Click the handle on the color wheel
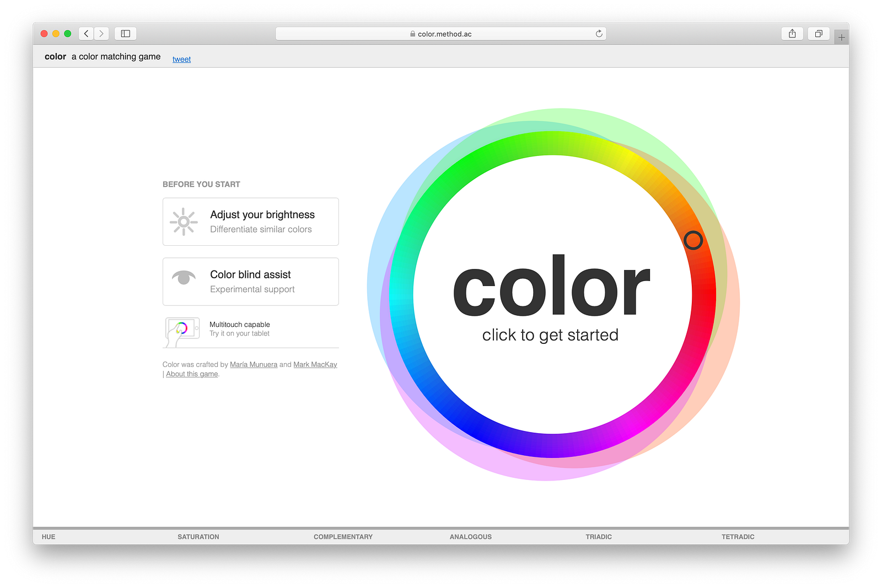The image size is (882, 588). click(x=693, y=240)
